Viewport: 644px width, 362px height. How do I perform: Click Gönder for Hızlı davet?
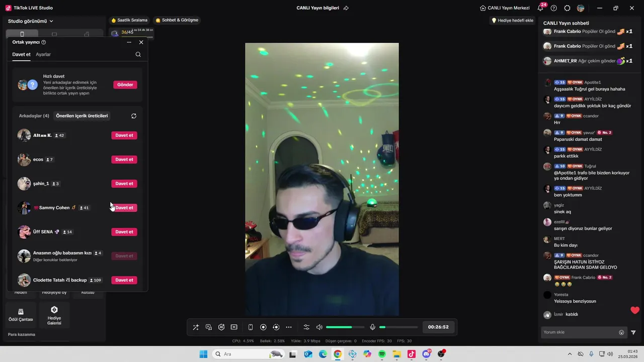pyautogui.click(x=125, y=84)
